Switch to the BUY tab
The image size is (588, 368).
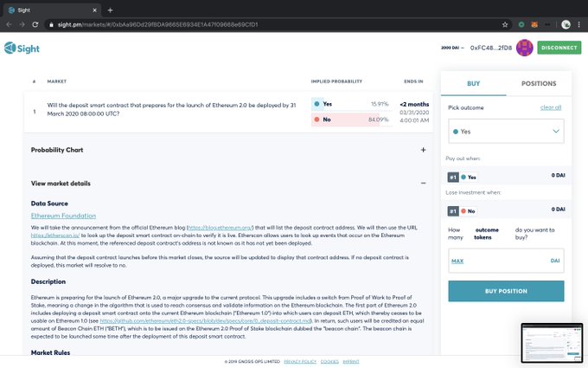(x=473, y=83)
